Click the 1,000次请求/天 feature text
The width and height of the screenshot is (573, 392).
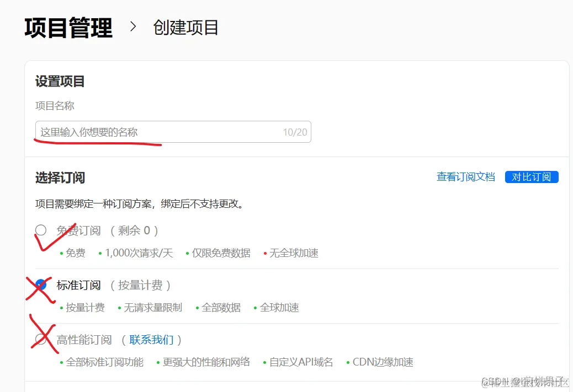pyautogui.click(x=139, y=253)
